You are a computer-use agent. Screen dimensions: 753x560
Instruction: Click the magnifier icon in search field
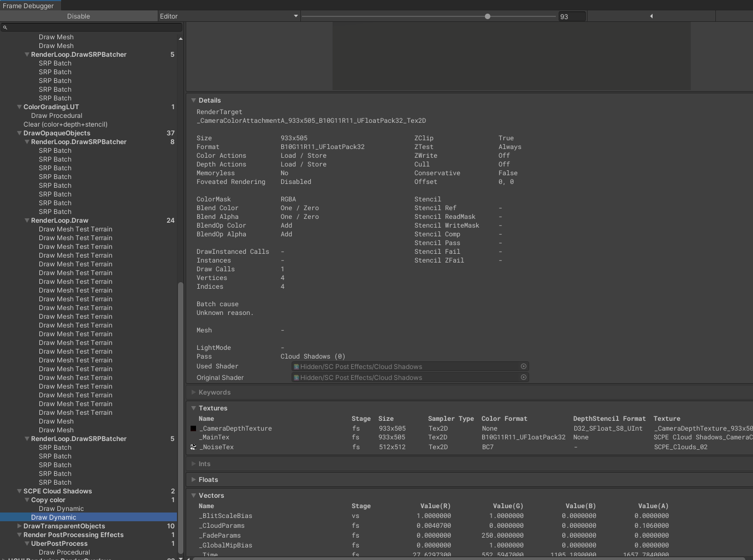point(5,27)
